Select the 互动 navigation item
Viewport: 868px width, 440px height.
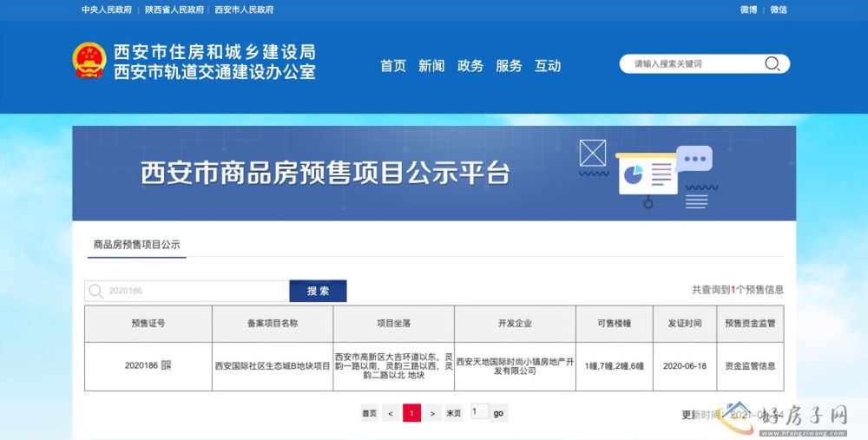pos(548,66)
